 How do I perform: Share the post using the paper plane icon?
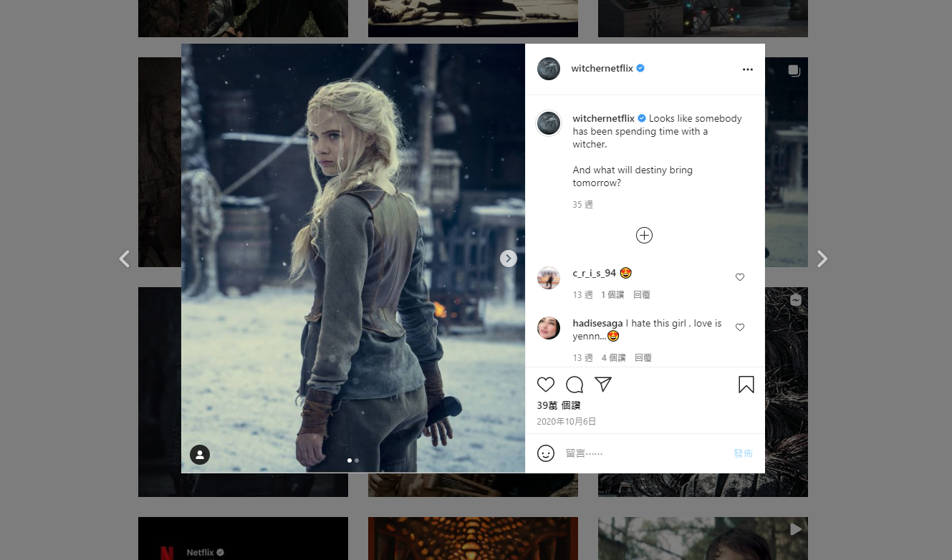click(x=603, y=385)
